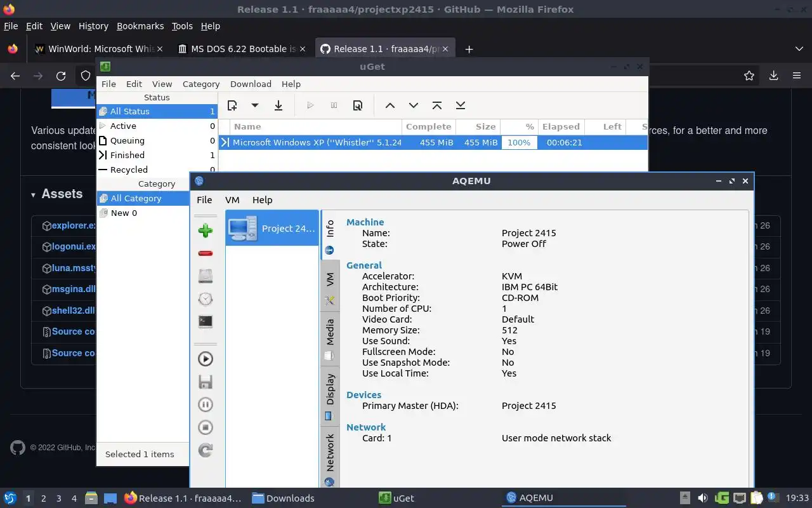This screenshot has height=508, width=812.
Task: Move download up with the up chevron
Action: point(390,105)
